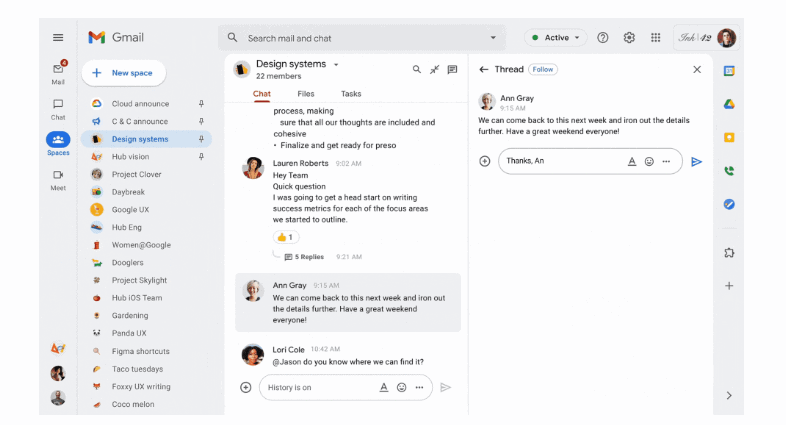
Task: Open the Google UX space
Action: pos(146,209)
